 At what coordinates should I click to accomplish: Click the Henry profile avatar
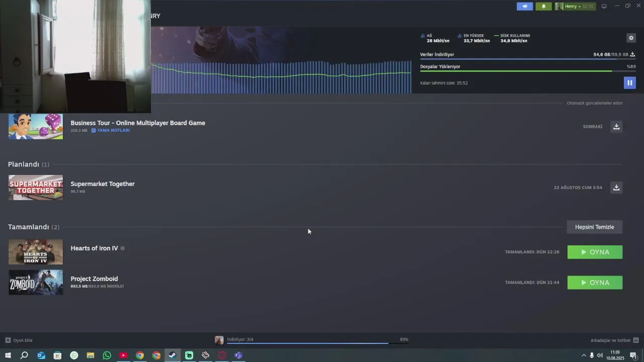[559, 7]
